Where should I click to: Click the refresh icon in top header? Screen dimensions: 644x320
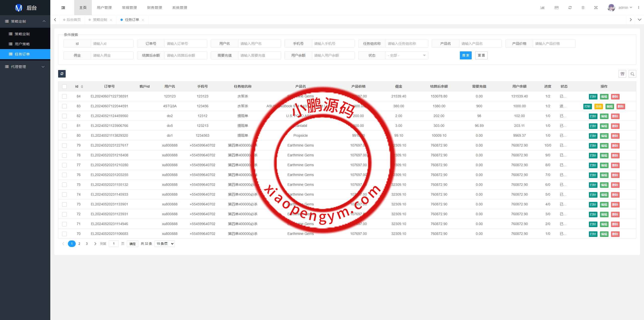coord(570,8)
